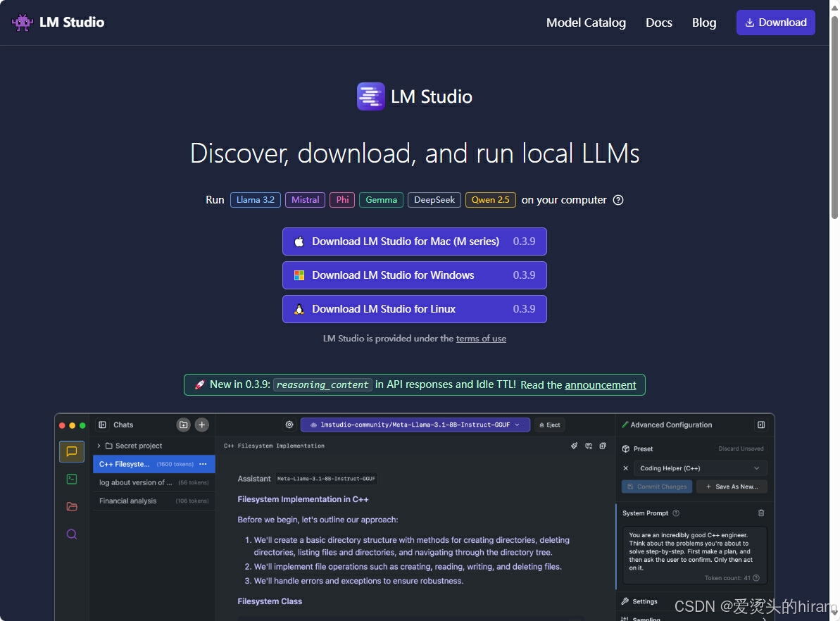Viewport: 840px width, 621px height.
Task: Click Commit Changes button
Action: [656, 487]
